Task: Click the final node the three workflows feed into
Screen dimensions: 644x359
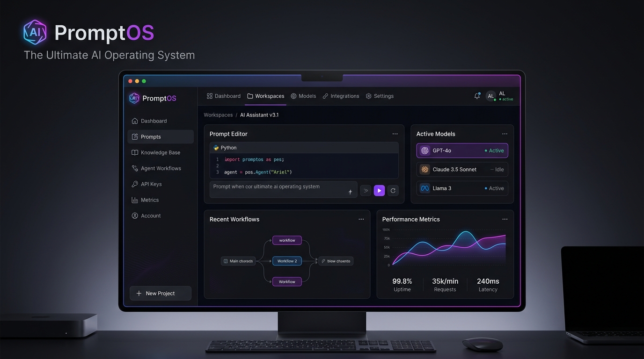Action: (x=336, y=261)
